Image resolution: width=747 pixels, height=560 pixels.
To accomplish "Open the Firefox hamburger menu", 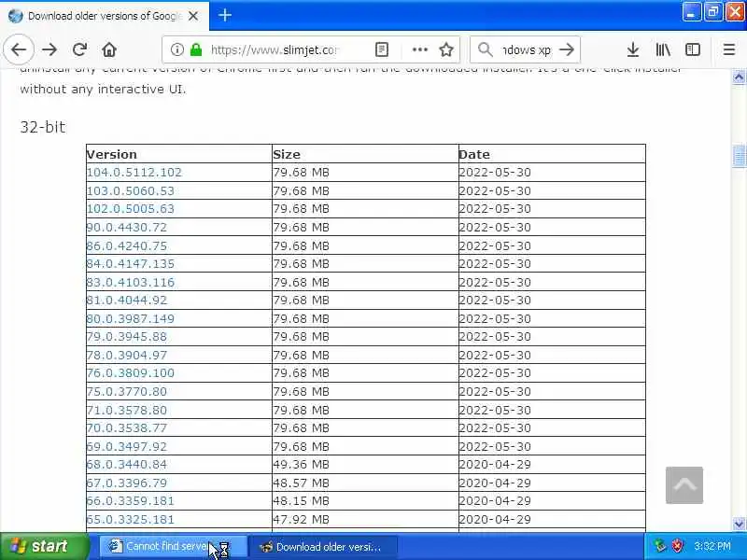I will (x=729, y=49).
